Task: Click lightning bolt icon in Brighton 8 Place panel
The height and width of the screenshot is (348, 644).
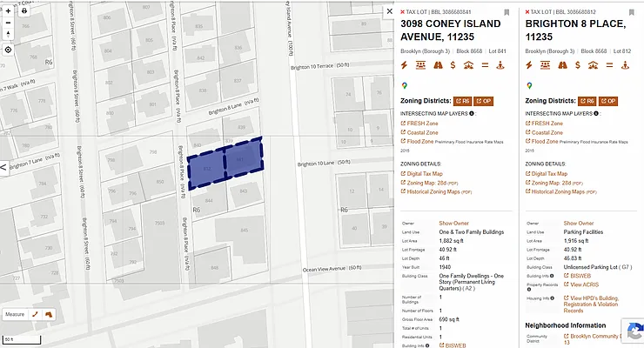Action: point(529,65)
